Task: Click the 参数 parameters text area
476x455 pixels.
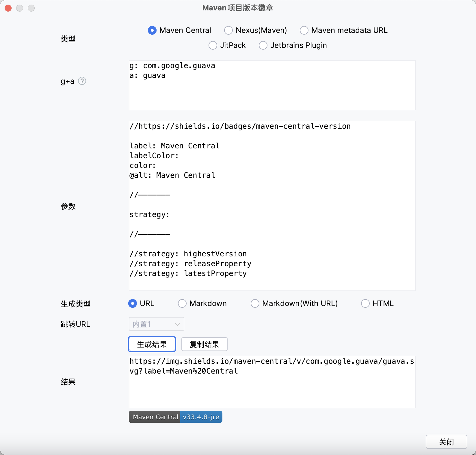Action: click(x=272, y=205)
